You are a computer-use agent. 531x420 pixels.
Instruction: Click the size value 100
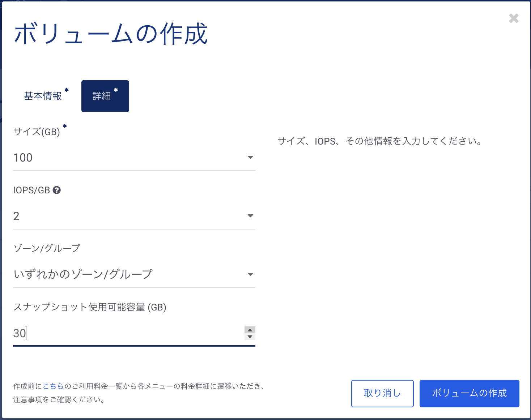pyautogui.click(x=23, y=158)
